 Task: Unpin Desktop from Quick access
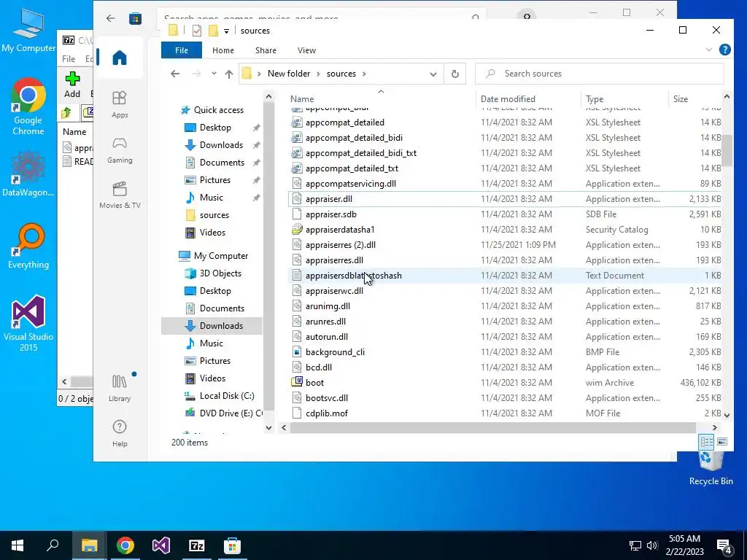256,128
